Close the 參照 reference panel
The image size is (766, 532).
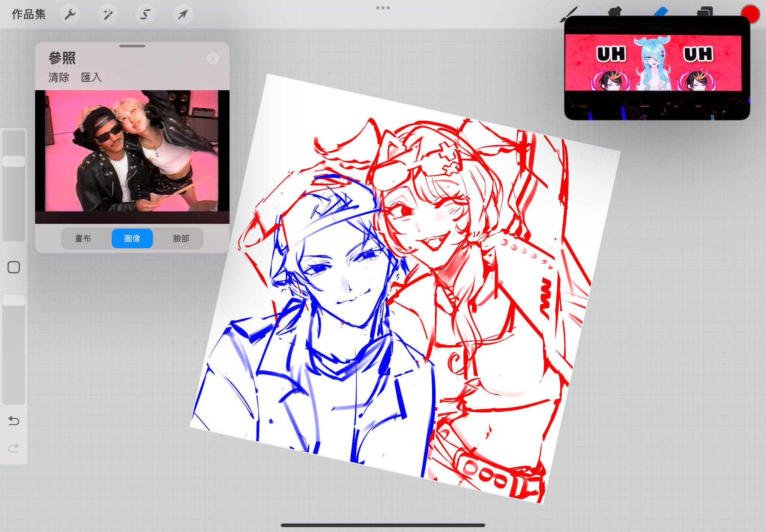tap(213, 58)
